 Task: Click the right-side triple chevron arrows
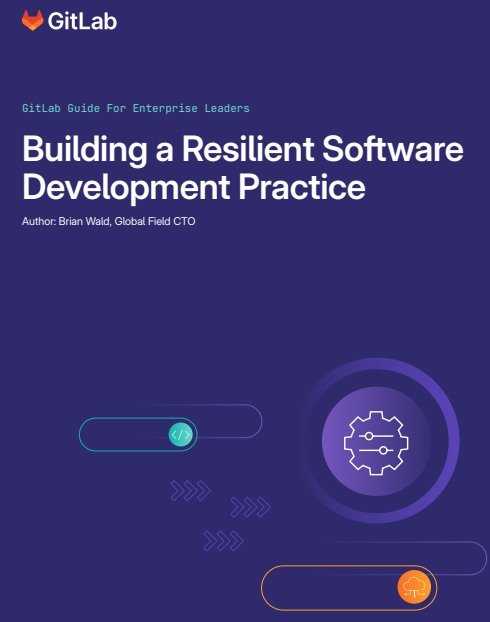point(251,507)
